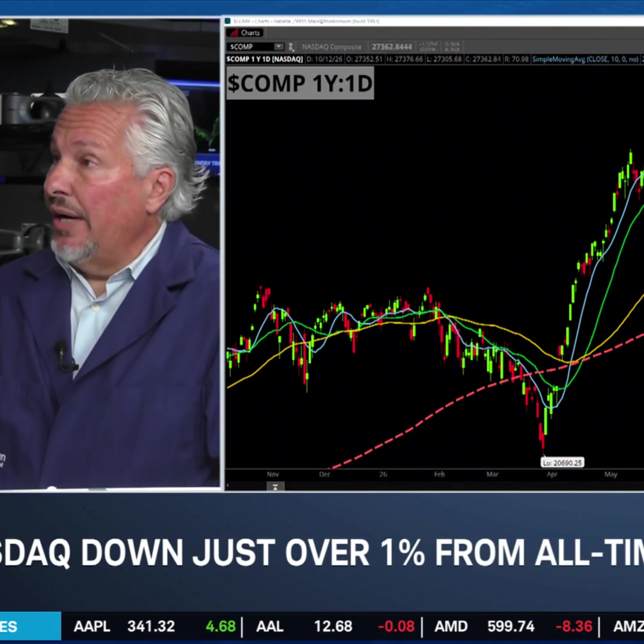Click the Nov label on the time axis
The height and width of the screenshot is (644, 644).
(x=273, y=474)
